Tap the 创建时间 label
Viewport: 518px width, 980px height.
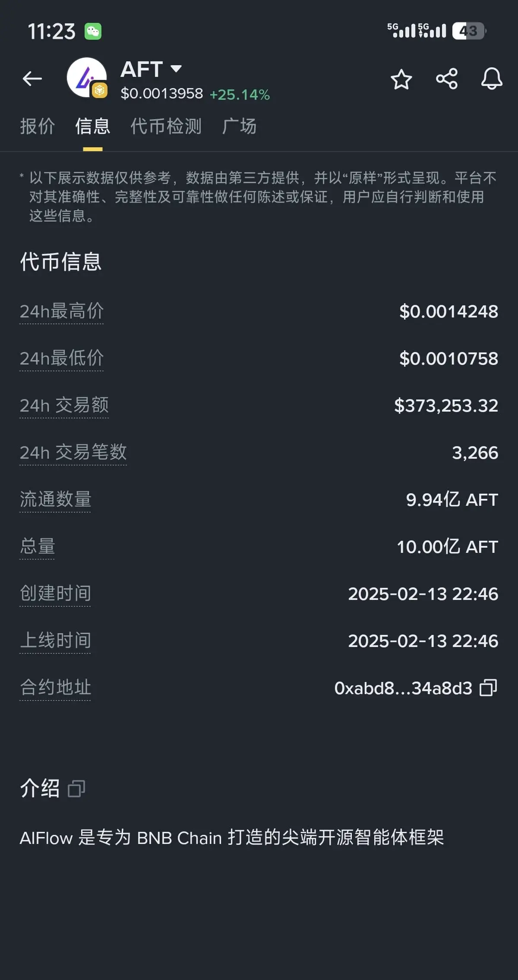click(55, 594)
